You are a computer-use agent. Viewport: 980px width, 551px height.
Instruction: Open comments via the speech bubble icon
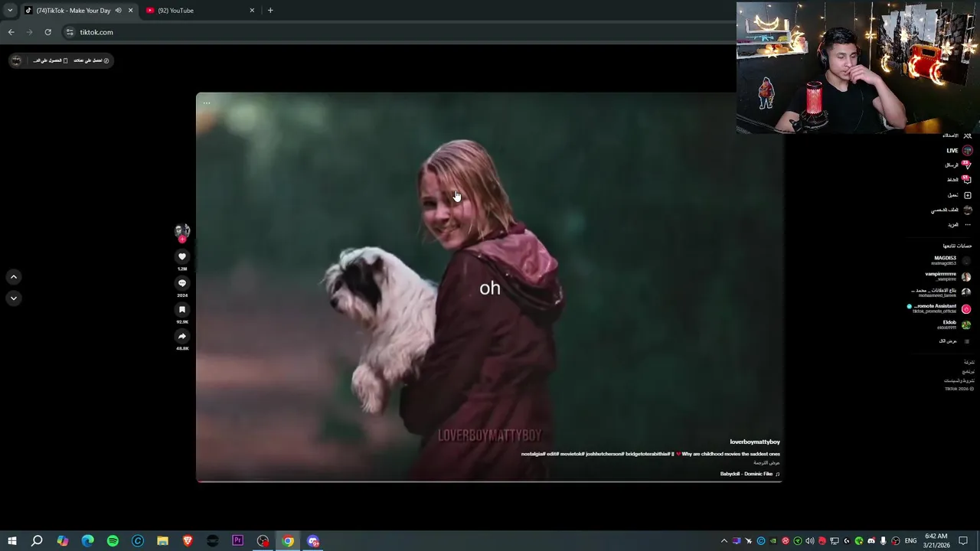182,283
